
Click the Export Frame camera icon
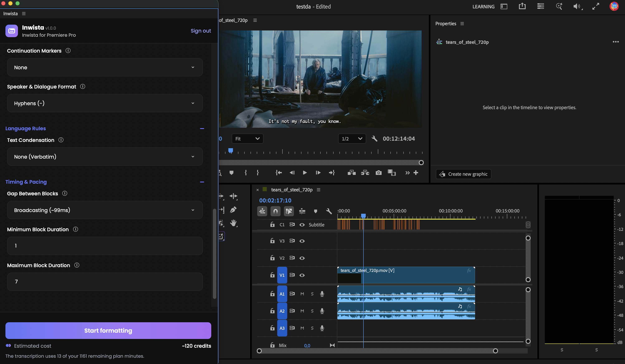[378, 173]
